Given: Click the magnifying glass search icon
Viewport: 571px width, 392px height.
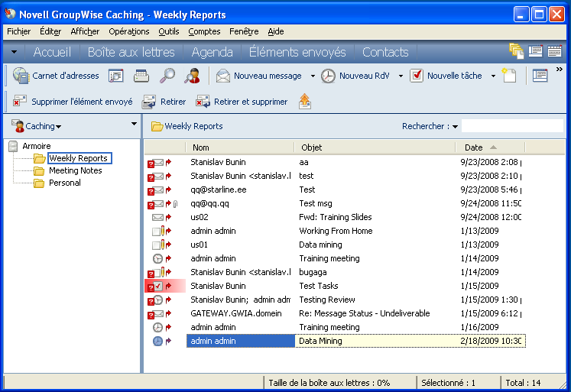Looking at the screenshot, I should [x=167, y=76].
